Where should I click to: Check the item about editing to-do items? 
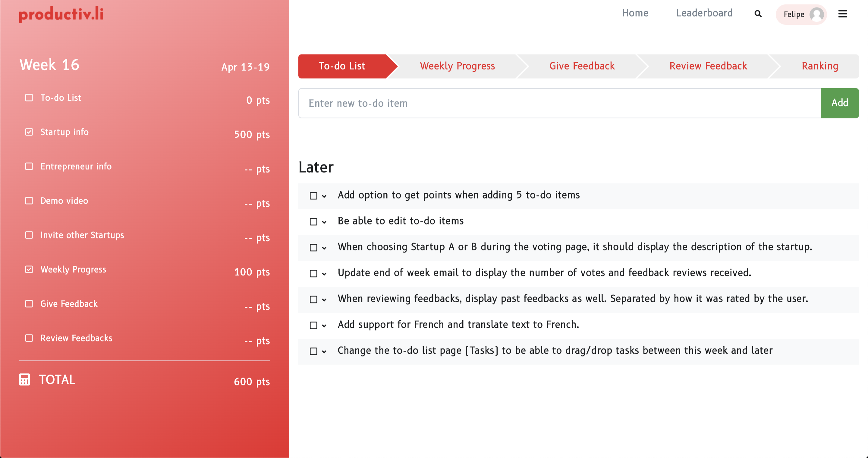point(314,221)
